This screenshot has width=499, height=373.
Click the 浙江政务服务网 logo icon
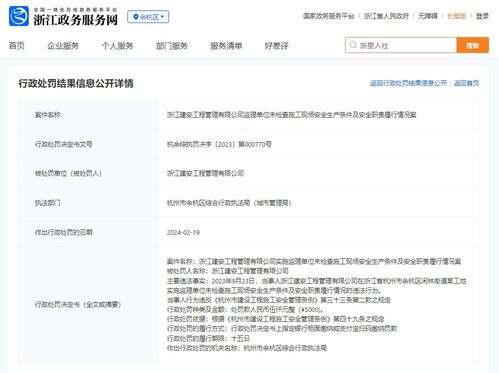(x=19, y=16)
